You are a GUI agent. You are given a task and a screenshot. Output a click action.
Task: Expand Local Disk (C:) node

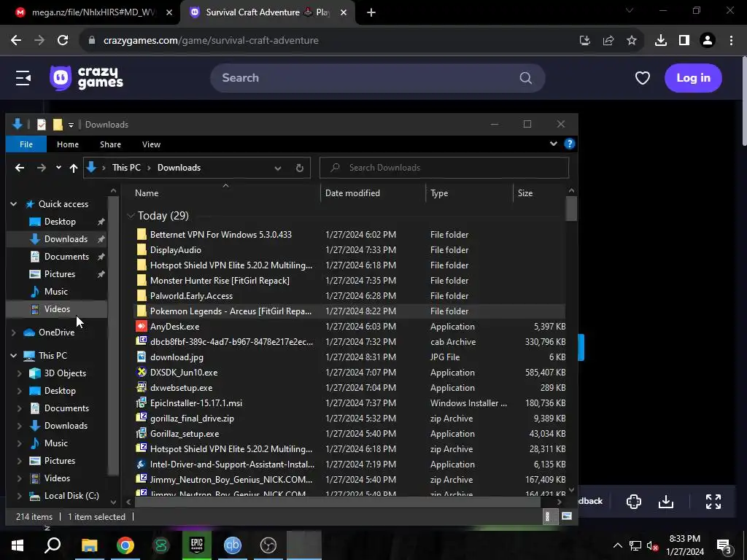pyautogui.click(x=20, y=496)
